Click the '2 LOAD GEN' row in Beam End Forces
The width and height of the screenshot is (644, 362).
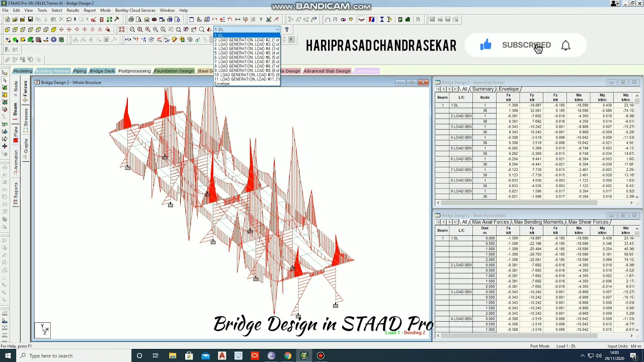tap(535, 116)
